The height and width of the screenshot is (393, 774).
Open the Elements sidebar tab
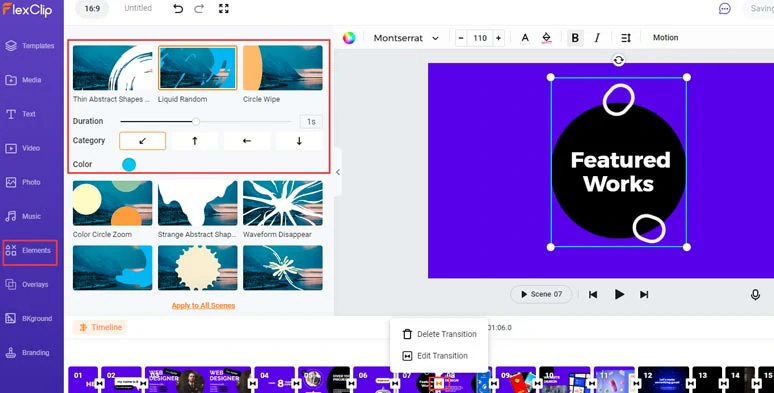click(x=30, y=251)
